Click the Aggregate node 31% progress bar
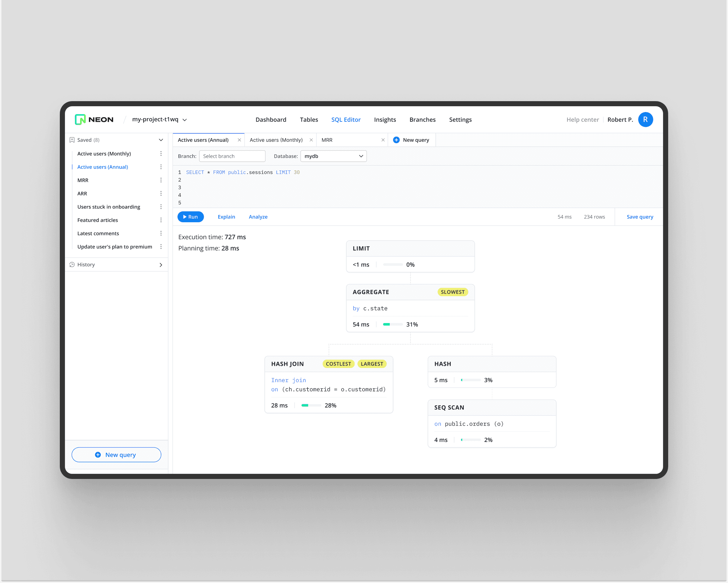 393,324
